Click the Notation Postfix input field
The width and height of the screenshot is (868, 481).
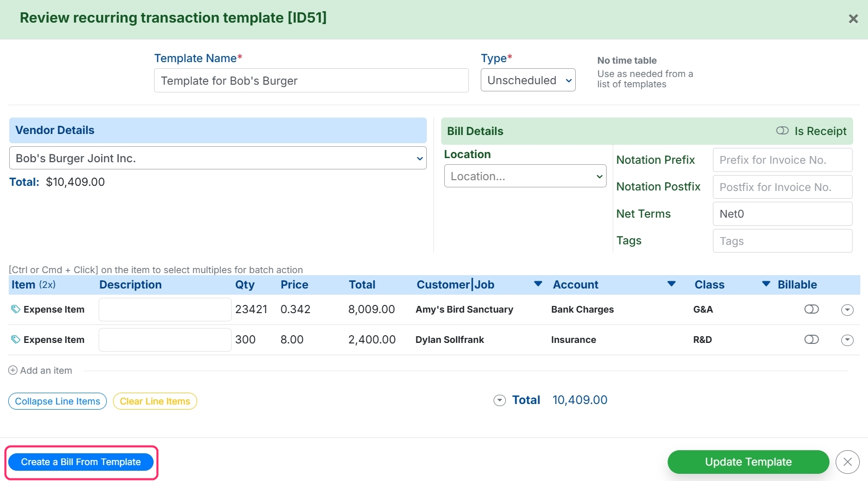coord(783,187)
